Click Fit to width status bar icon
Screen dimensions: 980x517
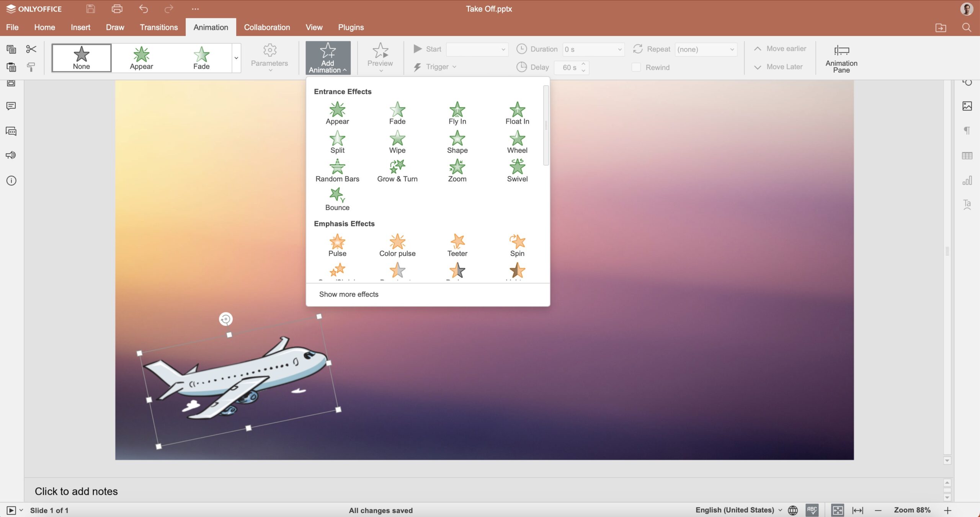click(x=858, y=510)
